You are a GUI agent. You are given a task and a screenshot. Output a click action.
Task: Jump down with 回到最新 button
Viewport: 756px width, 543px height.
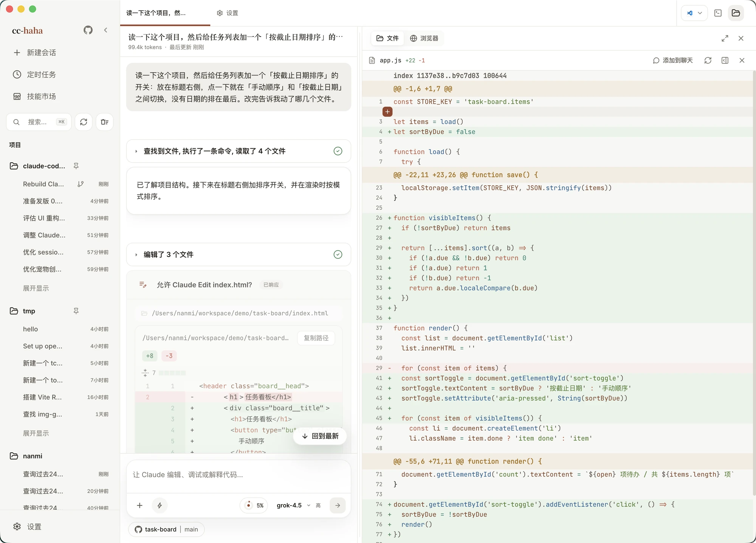pyautogui.click(x=320, y=436)
